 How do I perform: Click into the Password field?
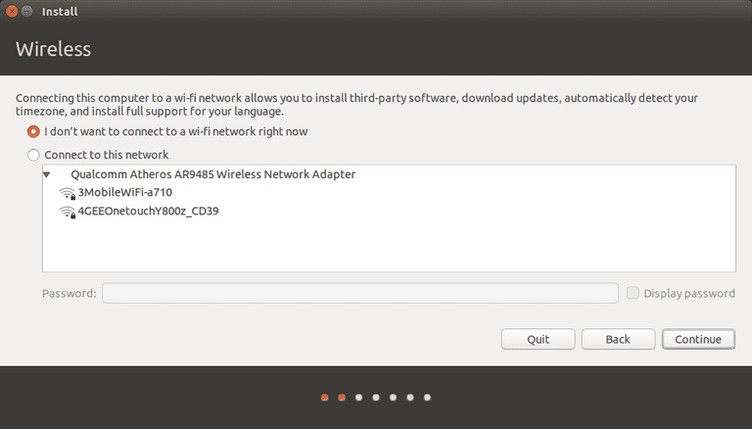tap(360, 293)
